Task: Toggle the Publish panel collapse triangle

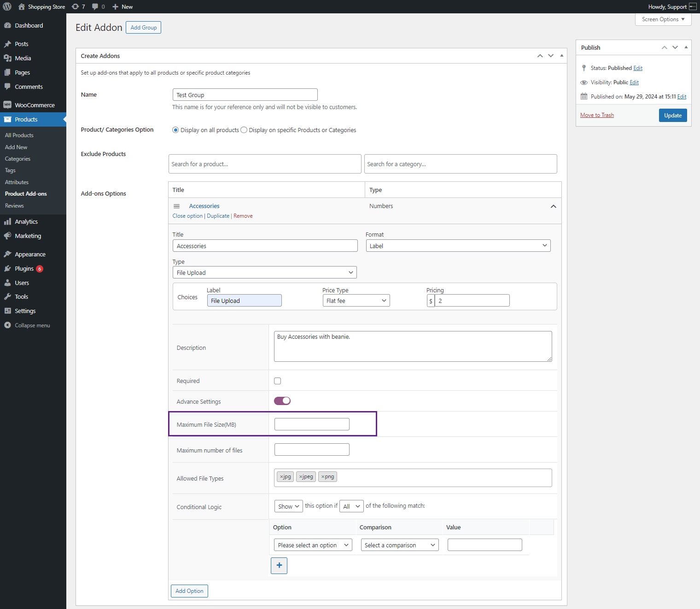Action: [686, 47]
